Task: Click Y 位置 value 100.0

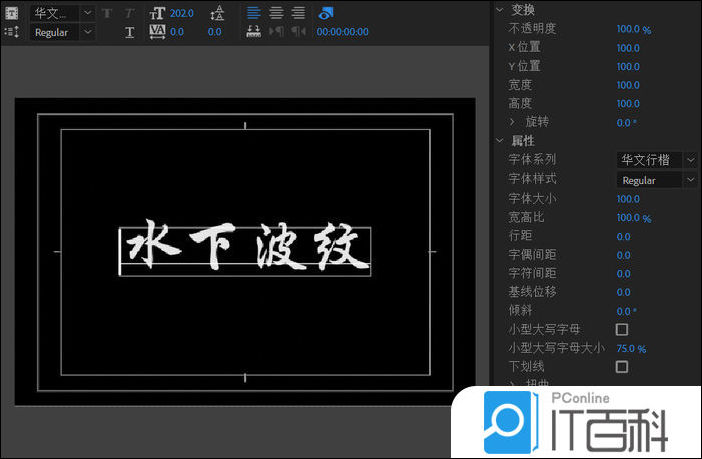Action: pyautogui.click(x=628, y=67)
